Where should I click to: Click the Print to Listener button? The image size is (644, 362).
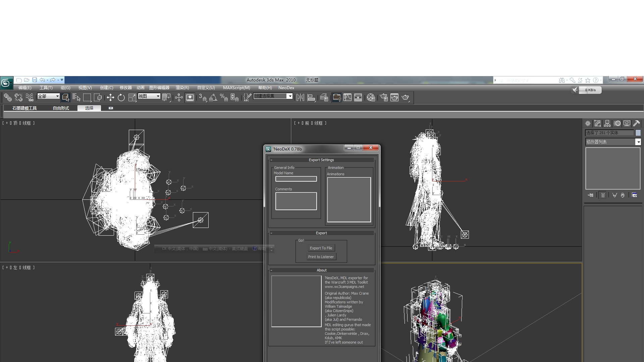click(321, 257)
